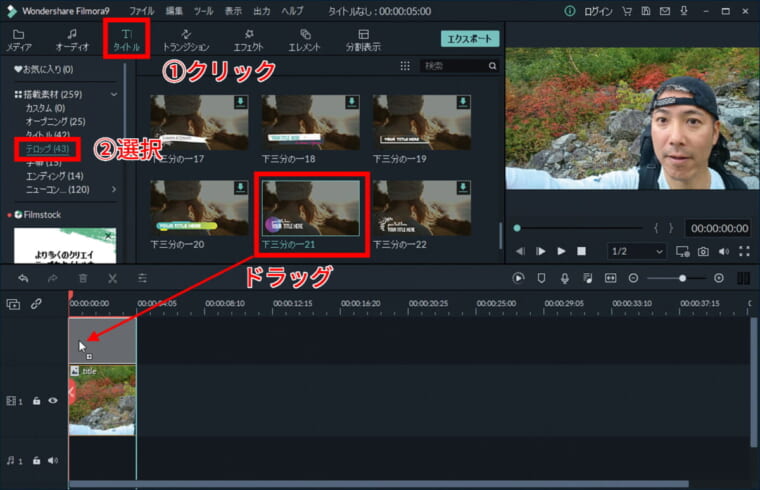This screenshot has width=760, height=490.
Task: Click the render preview icon
Action: [x=518, y=278]
